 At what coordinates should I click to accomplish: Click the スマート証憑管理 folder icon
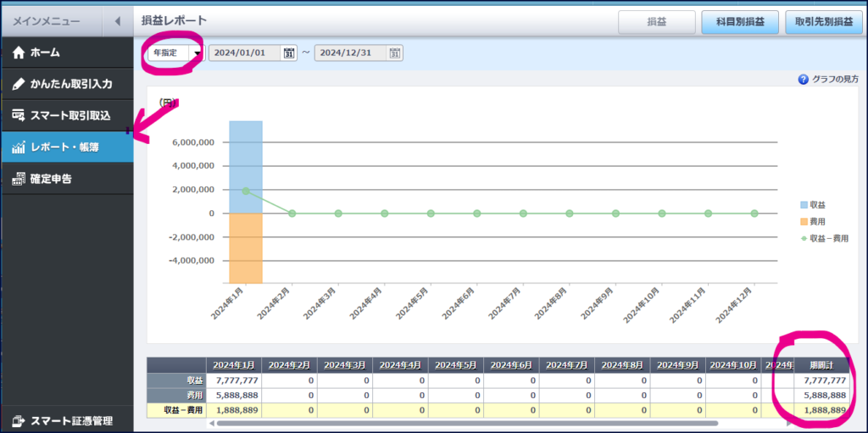(x=19, y=420)
